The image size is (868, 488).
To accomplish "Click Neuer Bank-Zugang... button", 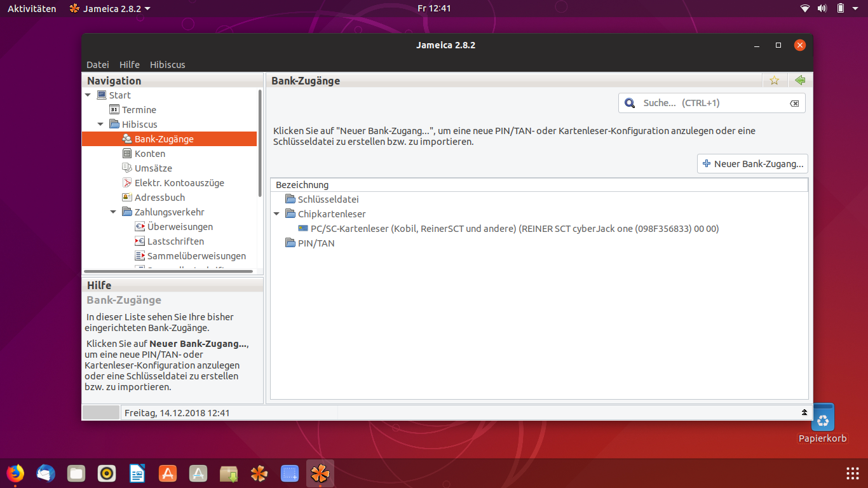I will pyautogui.click(x=752, y=164).
